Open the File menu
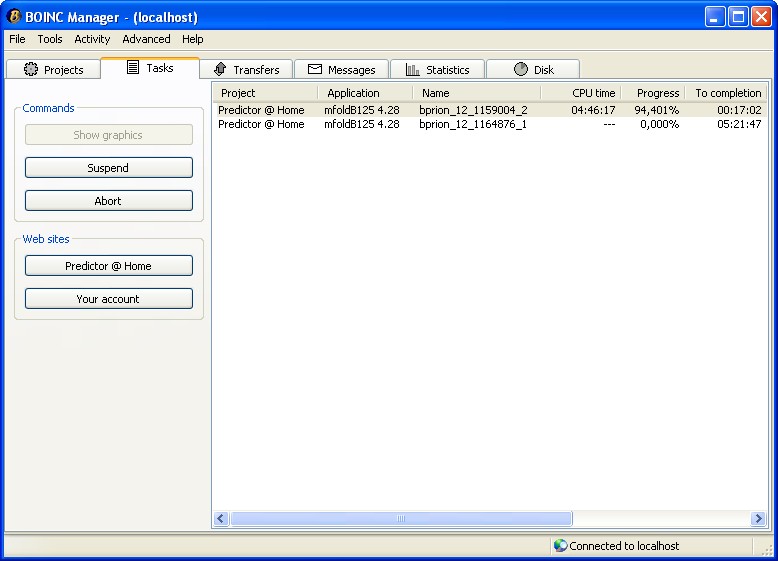This screenshot has height=561, width=778. (x=17, y=39)
